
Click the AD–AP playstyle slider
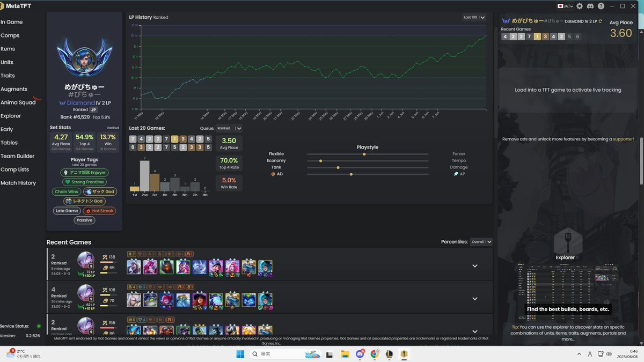[368, 174]
